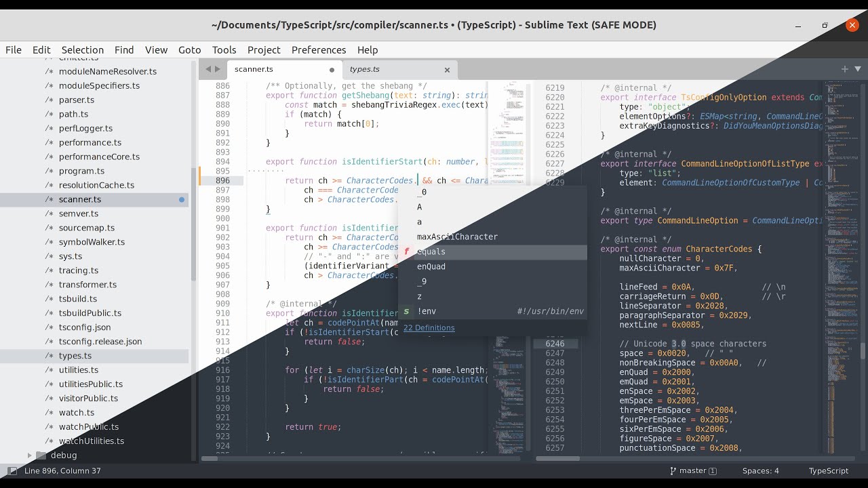Click the debug folder icon in sidebar
Screen dimensions: 868x488
click(x=41, y=455)
